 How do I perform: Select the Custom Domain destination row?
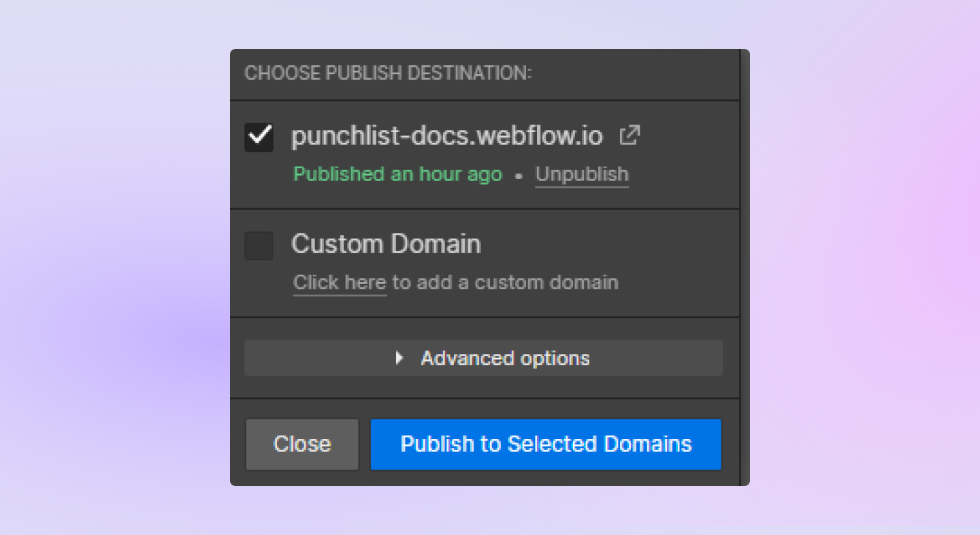[386, 244]
